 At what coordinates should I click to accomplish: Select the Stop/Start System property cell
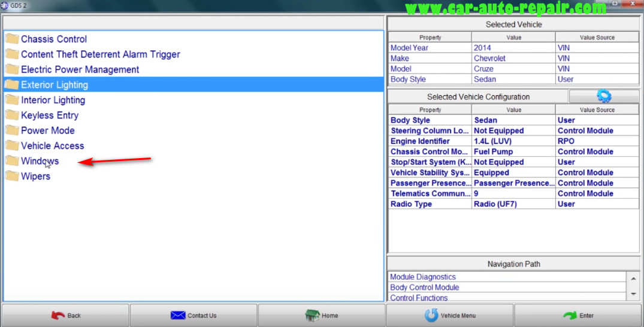(430, 162)
